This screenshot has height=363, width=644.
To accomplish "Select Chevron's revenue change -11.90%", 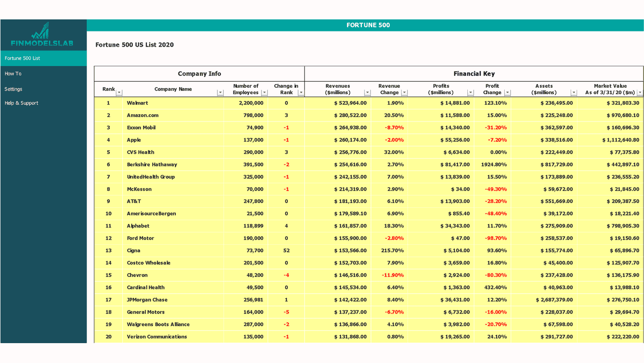I will click(x=393, y=275).
